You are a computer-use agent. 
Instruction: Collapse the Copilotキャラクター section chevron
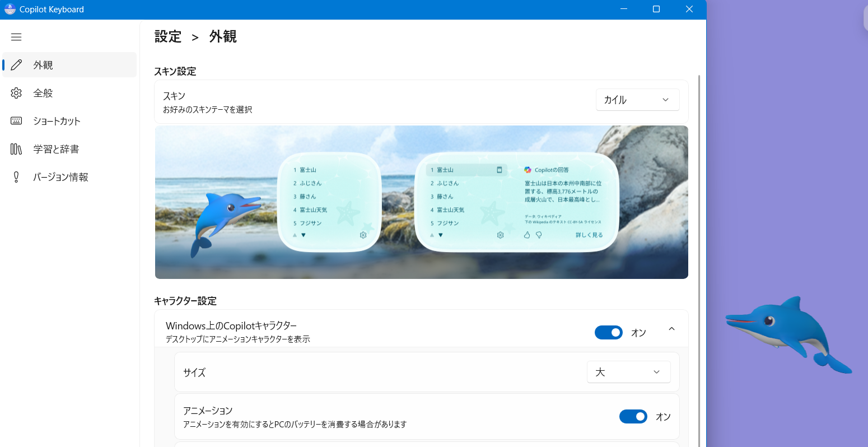(x=671, y=329)
